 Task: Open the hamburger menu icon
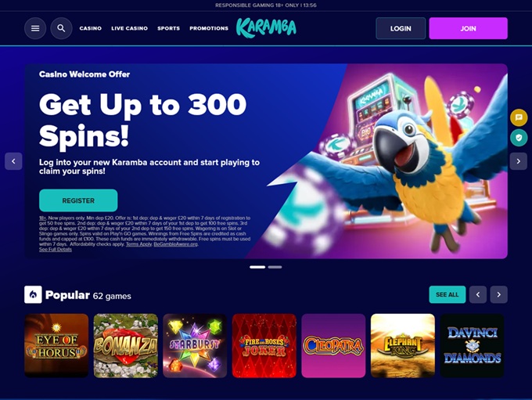pyautogui.click(x=35, y=28)
